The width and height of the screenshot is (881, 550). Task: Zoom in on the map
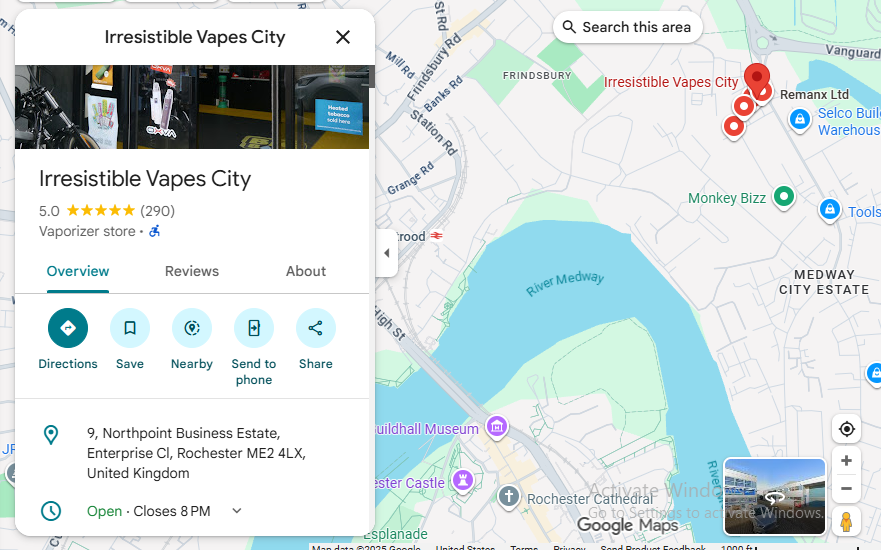pyautogui.click(x=846, y=461)
